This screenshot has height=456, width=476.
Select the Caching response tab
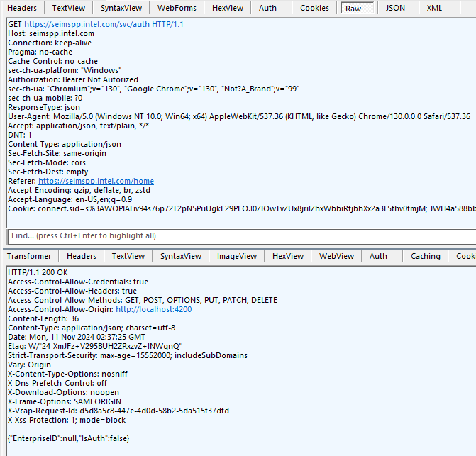click(426, 256)
